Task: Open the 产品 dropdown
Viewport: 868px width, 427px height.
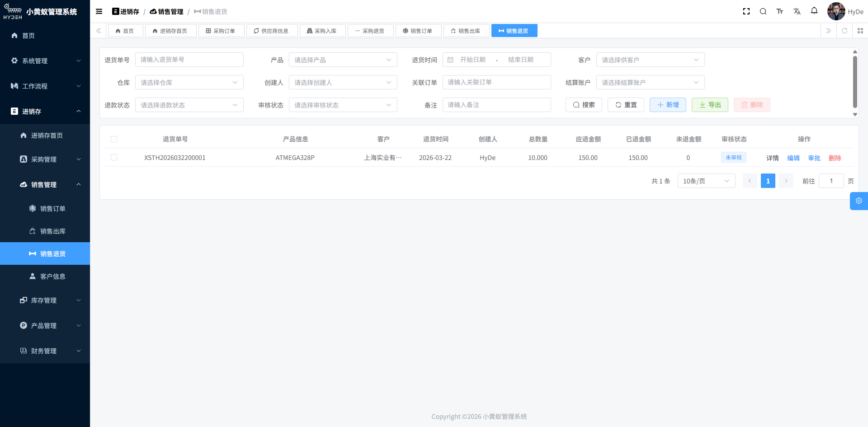Action: (343, 60)
